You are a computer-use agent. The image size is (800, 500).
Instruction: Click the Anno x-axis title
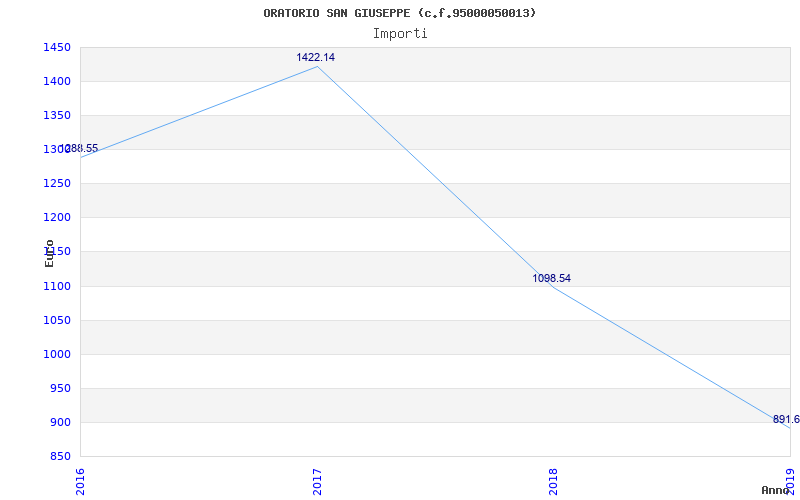(x=774, y=490)
